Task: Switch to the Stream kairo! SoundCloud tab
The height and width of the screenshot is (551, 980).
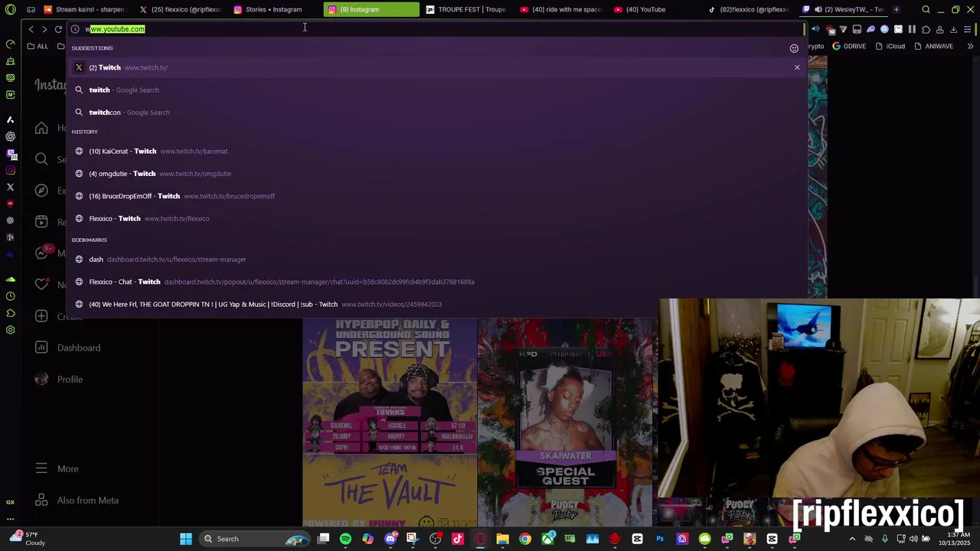Action: point(84,9)
